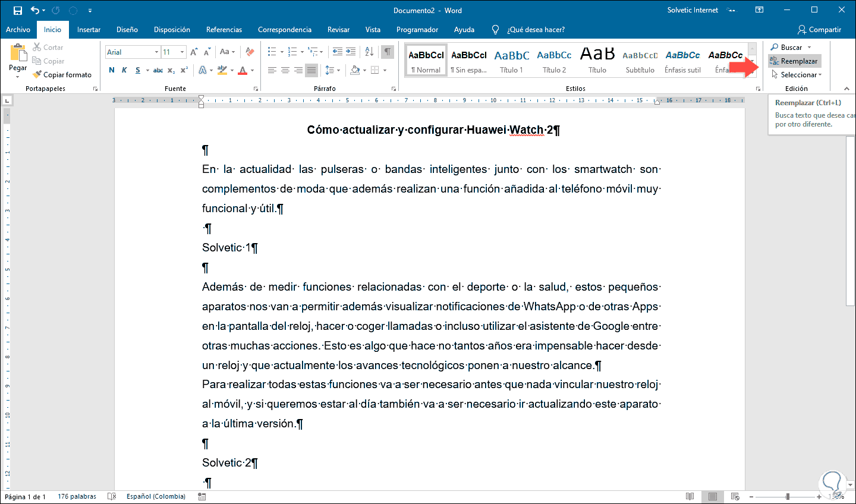The width and height of the screenshot is (856, 504).
Task: Open the font name Arial dropdown
Action: [156, 52]
